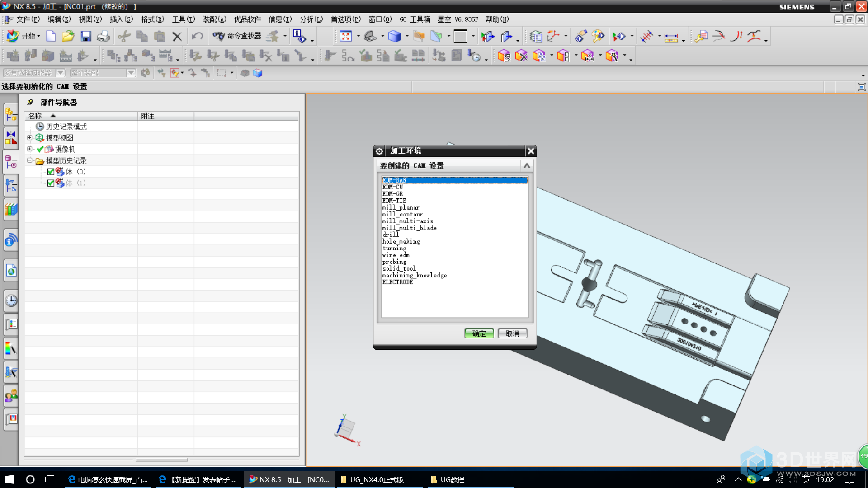
Task: Select mill_planar in CAM setup list
Action: (x=454, y=207)
